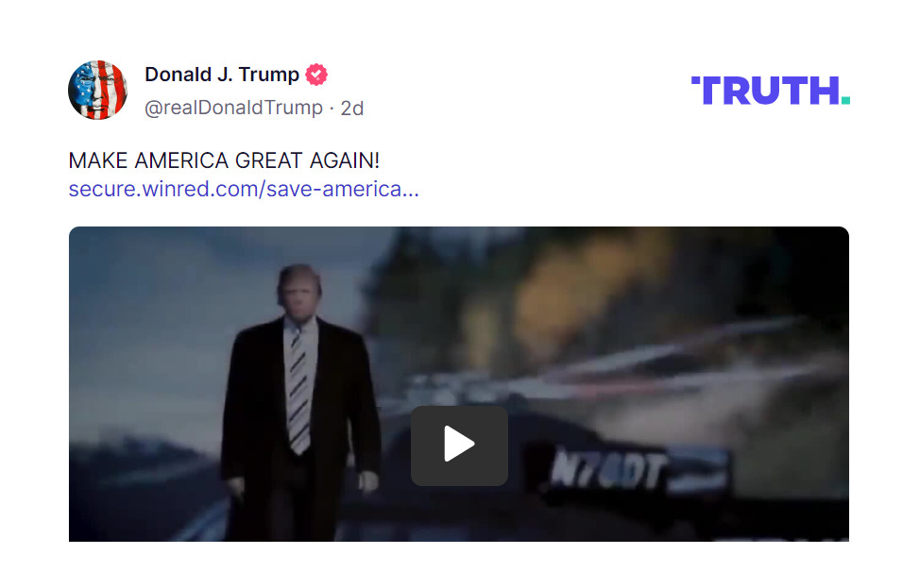This screenshot has width=919, height=588.
Task: Click the letter T at start of TRUTH
Action: 709,91
